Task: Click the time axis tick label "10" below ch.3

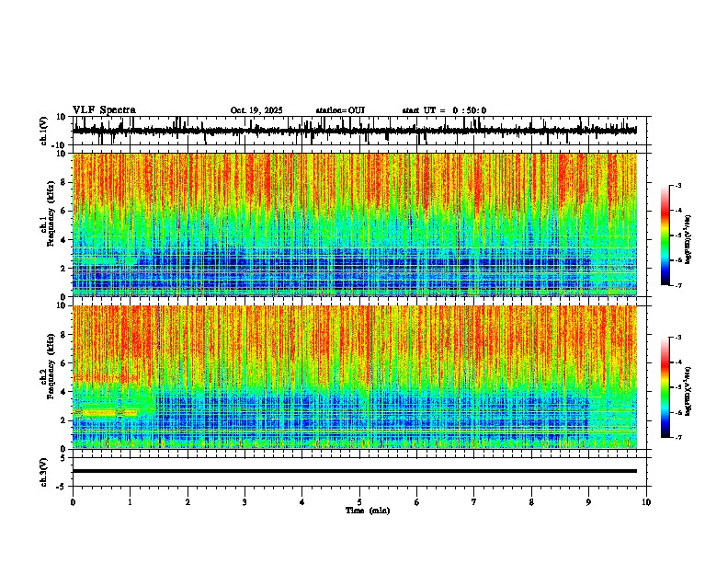Action: [646, 502]
